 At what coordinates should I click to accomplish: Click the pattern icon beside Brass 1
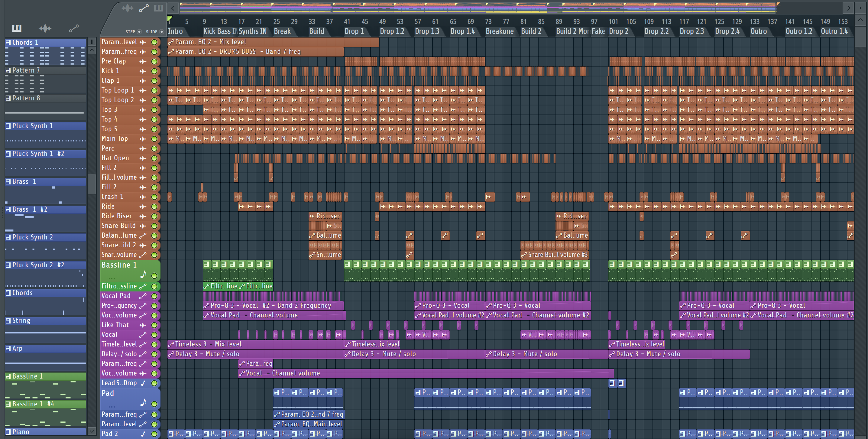(x=8, y=182)
